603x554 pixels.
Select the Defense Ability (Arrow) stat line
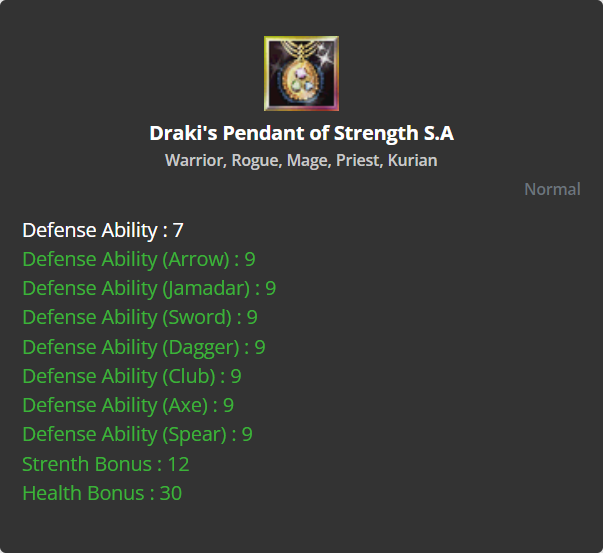[x=138, y=259]
